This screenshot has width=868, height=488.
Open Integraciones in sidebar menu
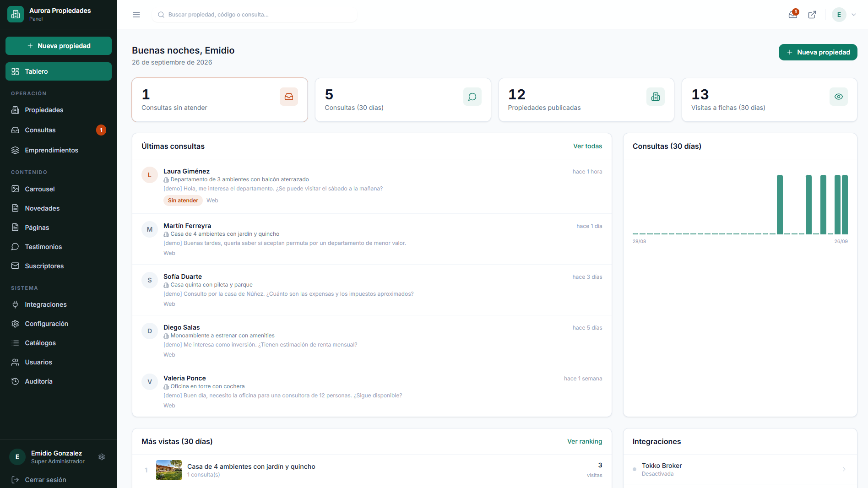(x=59, y=304)
